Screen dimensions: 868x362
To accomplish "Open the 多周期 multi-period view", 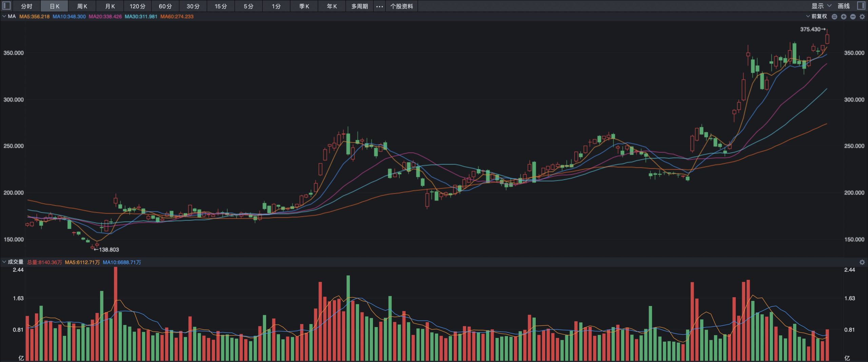I will (x=359, y=6).
